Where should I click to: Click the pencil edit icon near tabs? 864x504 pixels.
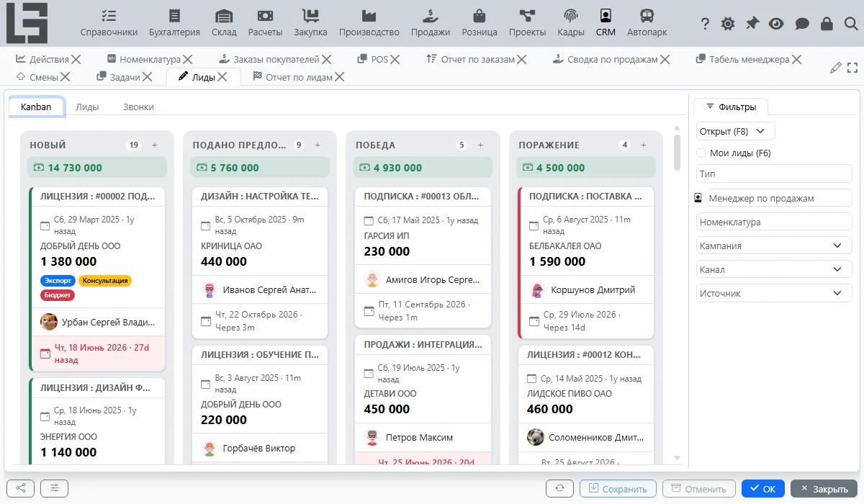coord(835,68)
